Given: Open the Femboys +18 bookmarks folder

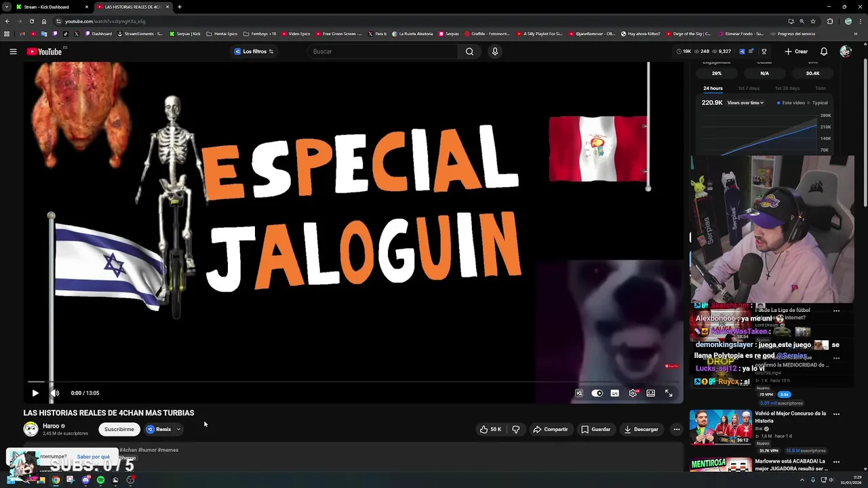Looking at the screenshot, I should pos(260,34).
